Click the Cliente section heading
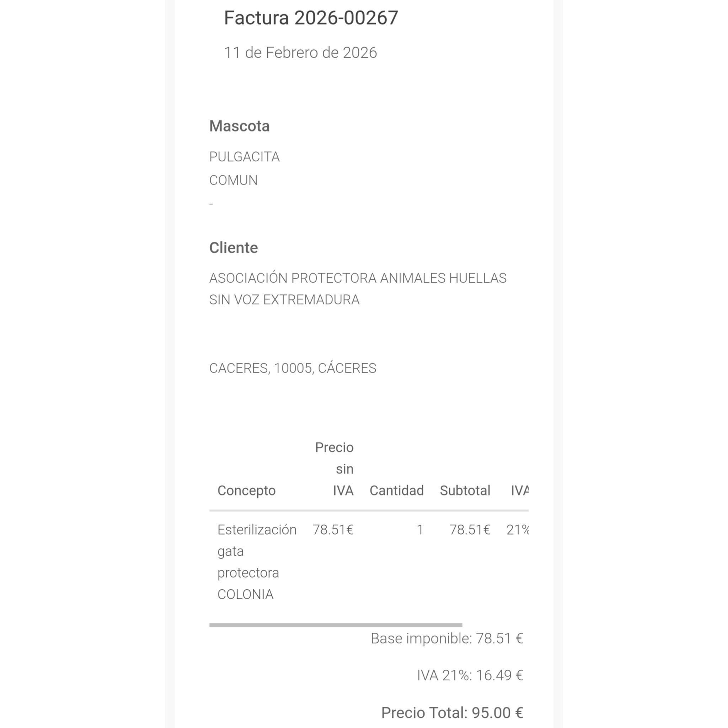The height and width of the screenshot is (728, 728). click(x=233, y=248)
